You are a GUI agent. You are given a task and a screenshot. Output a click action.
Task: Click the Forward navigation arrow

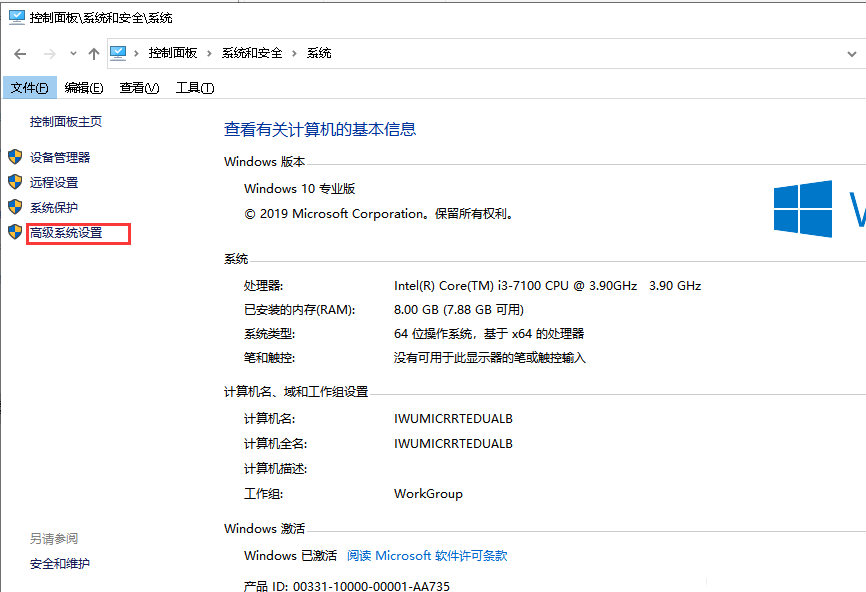[50, 54]
